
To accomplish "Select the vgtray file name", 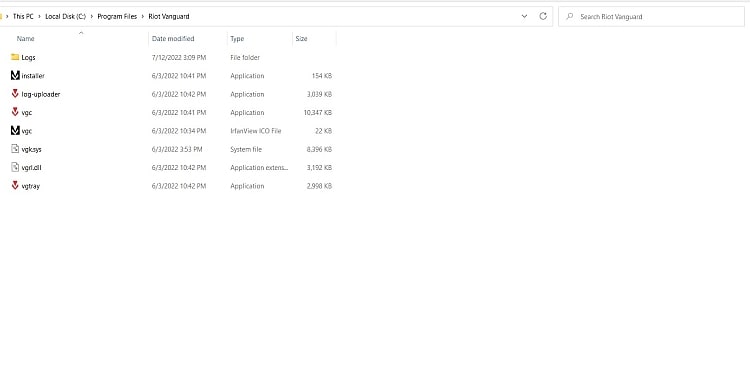I will pyautogui.click(x=31, y=186).
